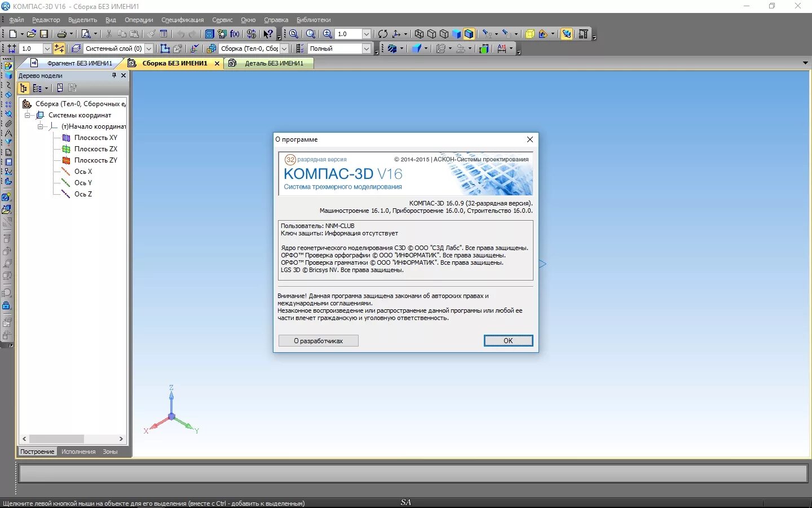Viewport: 812px width, 508px height.
Task: Close the Дерево модели panel
Action: (123, 75)
